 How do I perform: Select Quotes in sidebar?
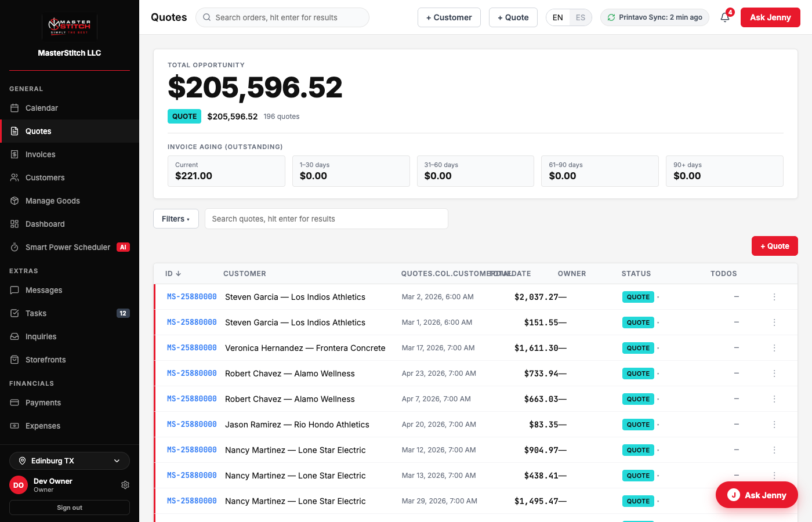(x=70, y=131)
